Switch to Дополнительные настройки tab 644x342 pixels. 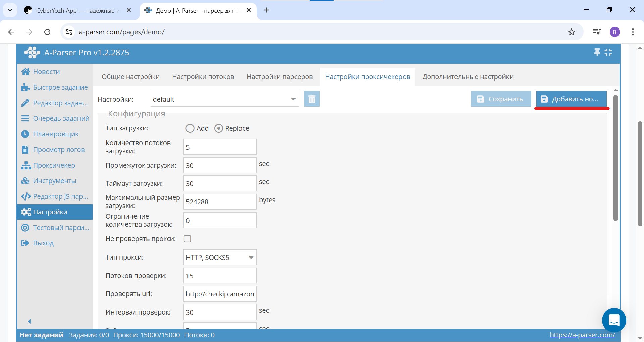pyautogui.click(x=468, y=77)
